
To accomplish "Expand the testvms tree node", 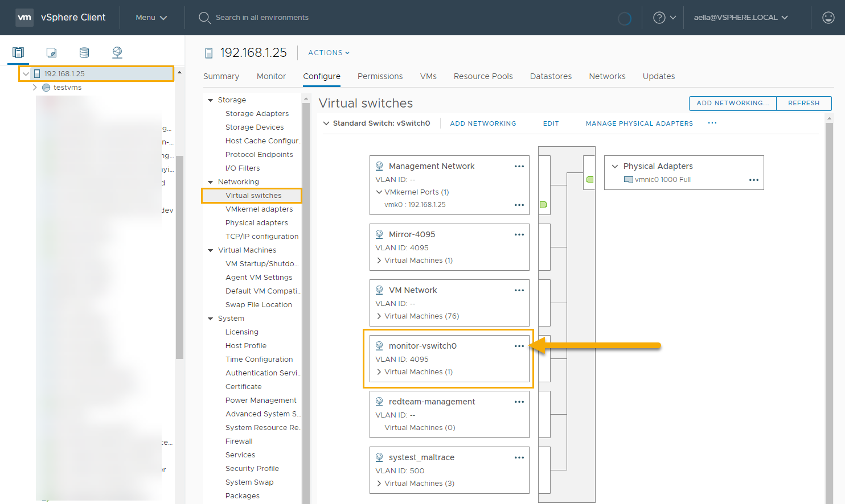I will [35, 88].
